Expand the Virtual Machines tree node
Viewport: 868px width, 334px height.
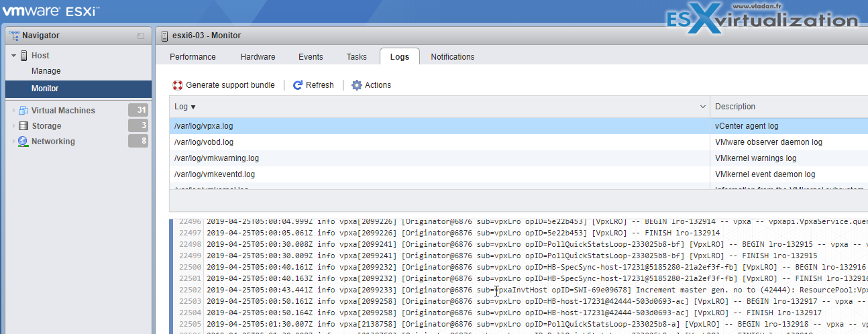point(13,111)
